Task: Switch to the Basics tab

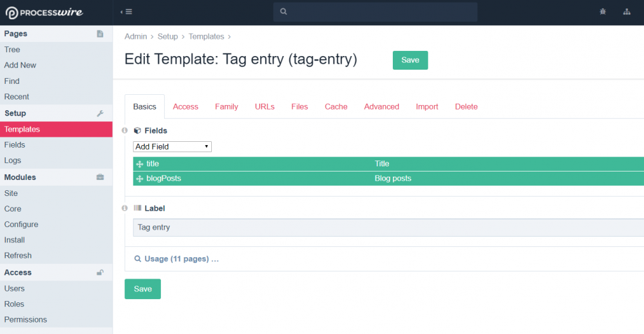Action: [144, 106]
